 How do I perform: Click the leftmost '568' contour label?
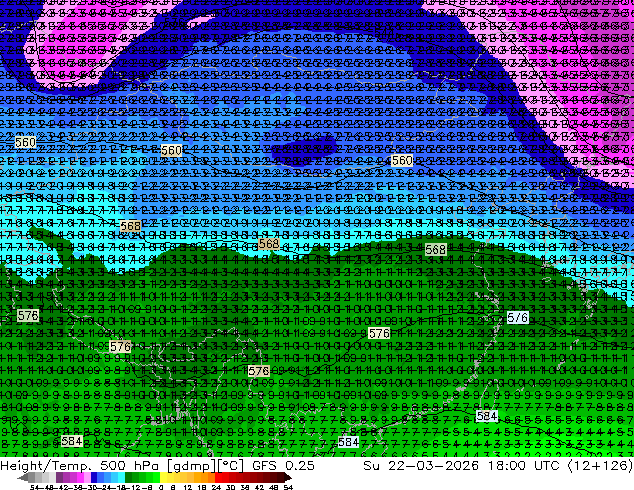[131, 226]
